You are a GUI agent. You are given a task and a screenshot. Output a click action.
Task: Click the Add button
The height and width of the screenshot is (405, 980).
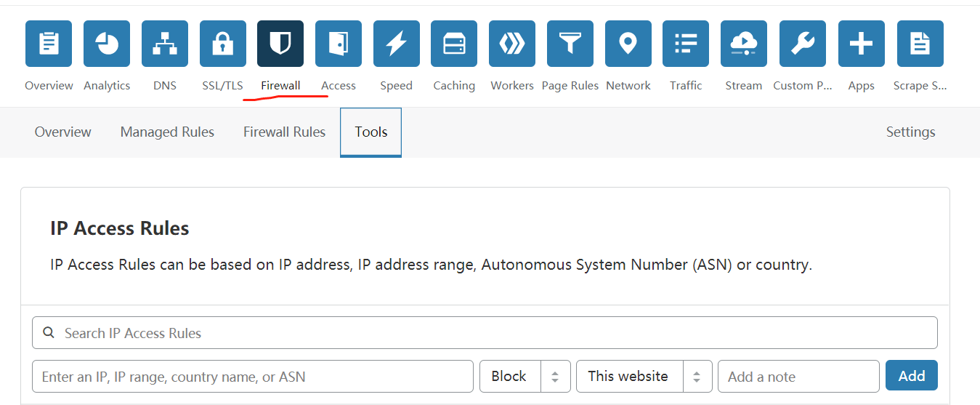(912, 376)
